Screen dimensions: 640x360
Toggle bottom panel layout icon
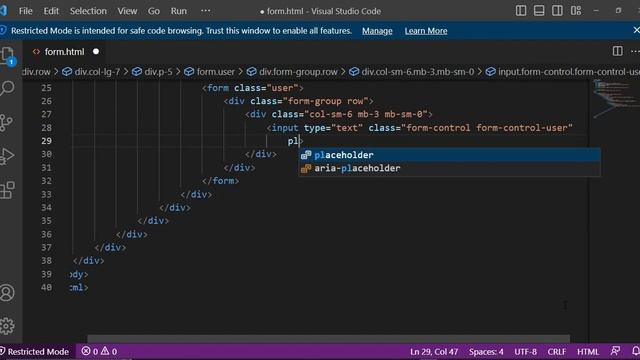coord(539,11)
